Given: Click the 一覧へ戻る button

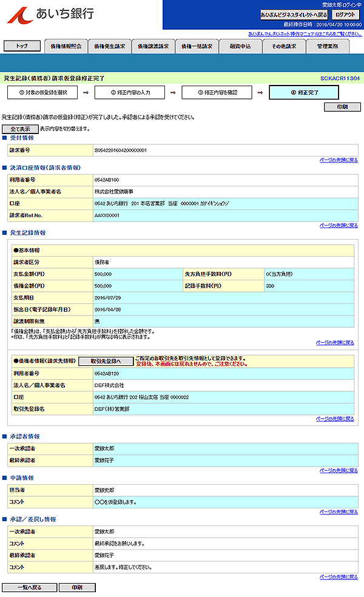Looking at the screenshot, I should 29,587.
